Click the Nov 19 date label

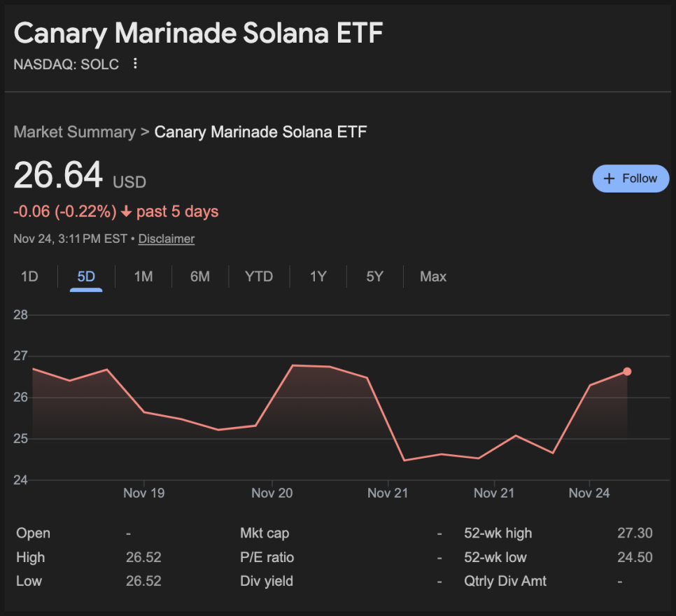pyautogui.click(x=144, y=493)
